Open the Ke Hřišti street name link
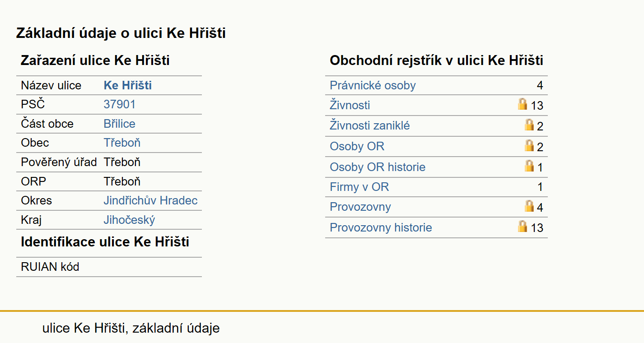 tap(128, 85)
